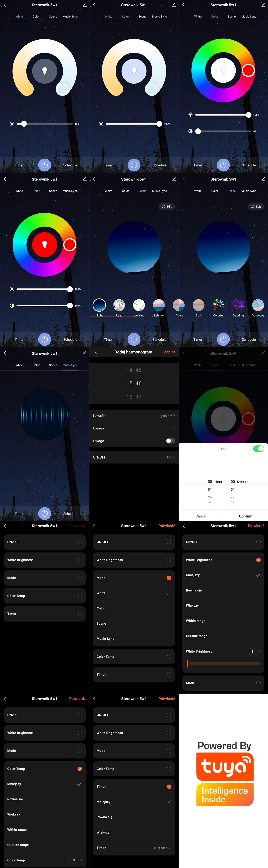Expand the Powtórz 'Tylko raz' option
The width and height of the screenshot is (268, 868).
tap(167, 416)
